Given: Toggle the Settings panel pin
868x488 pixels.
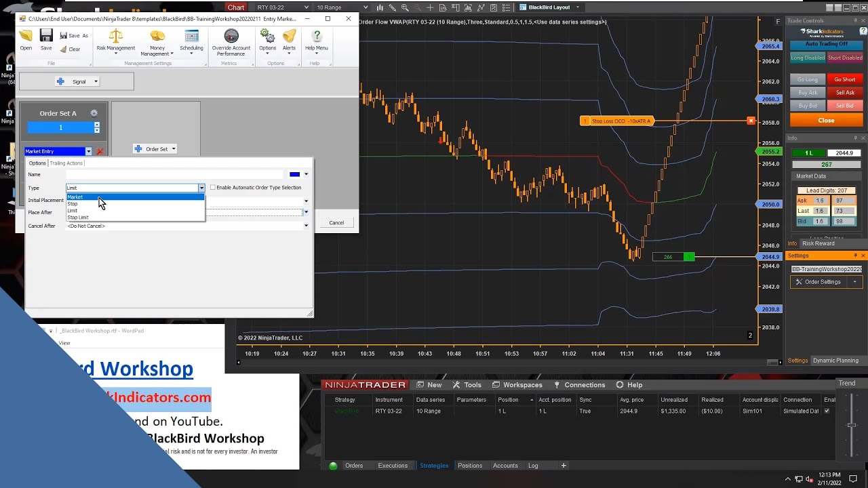Looking at the screenshot, I should click(x=854, y=256).
